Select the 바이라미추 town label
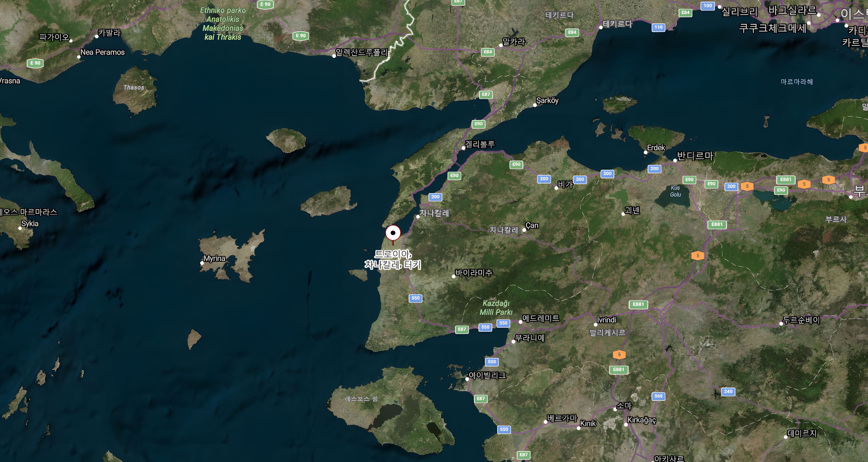The width and height of the screenshot is (868, 462). click(474, 272)
